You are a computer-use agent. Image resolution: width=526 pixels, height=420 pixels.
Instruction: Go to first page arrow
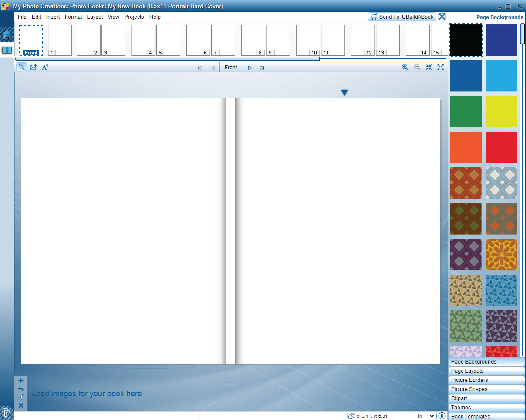[x=200, y=68]
